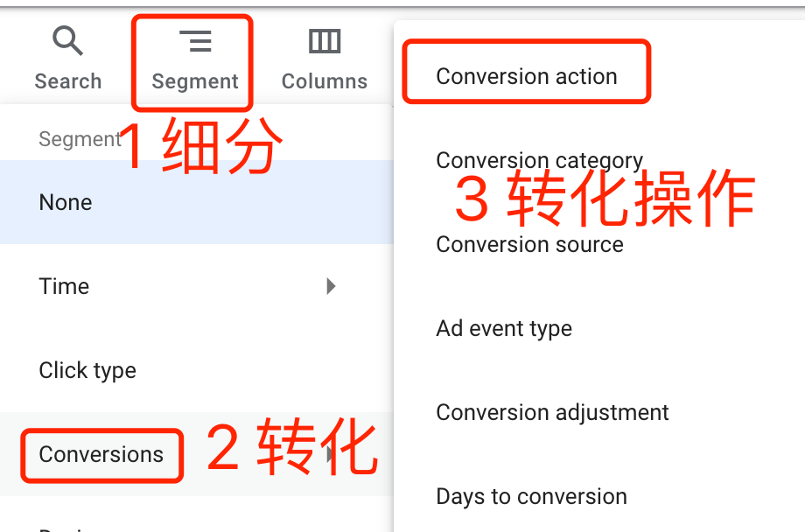The height and width of the screenshot is (532, 805).
Task: Choose Conversion category
Action: click(539, 160)
